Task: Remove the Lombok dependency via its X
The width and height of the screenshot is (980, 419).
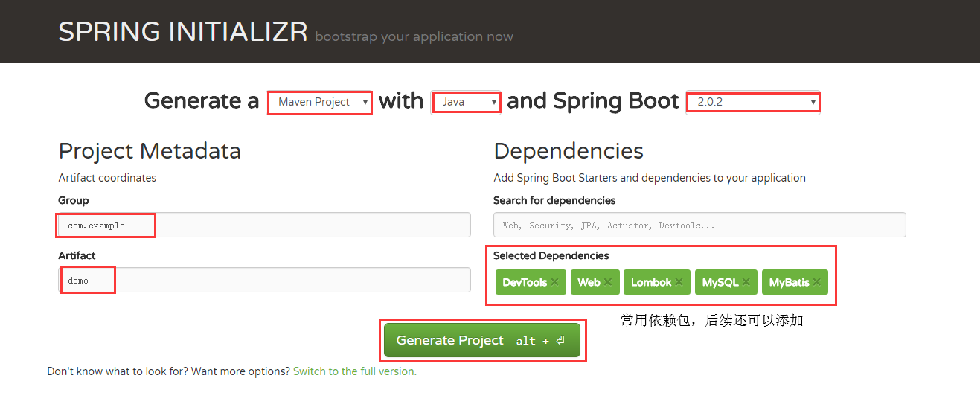Action: click(x=679, y=283)
